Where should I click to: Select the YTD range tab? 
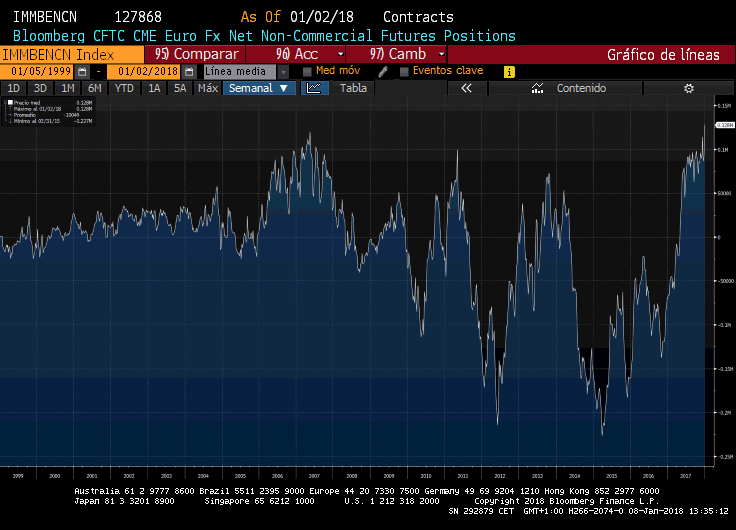pyautogui.click(x=124, y=88)
